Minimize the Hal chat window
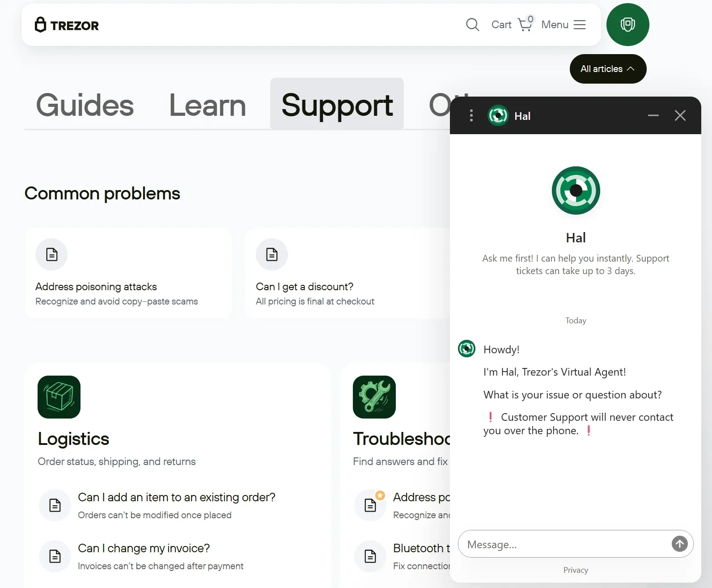712x588 pixels. [x=653, y=116]
